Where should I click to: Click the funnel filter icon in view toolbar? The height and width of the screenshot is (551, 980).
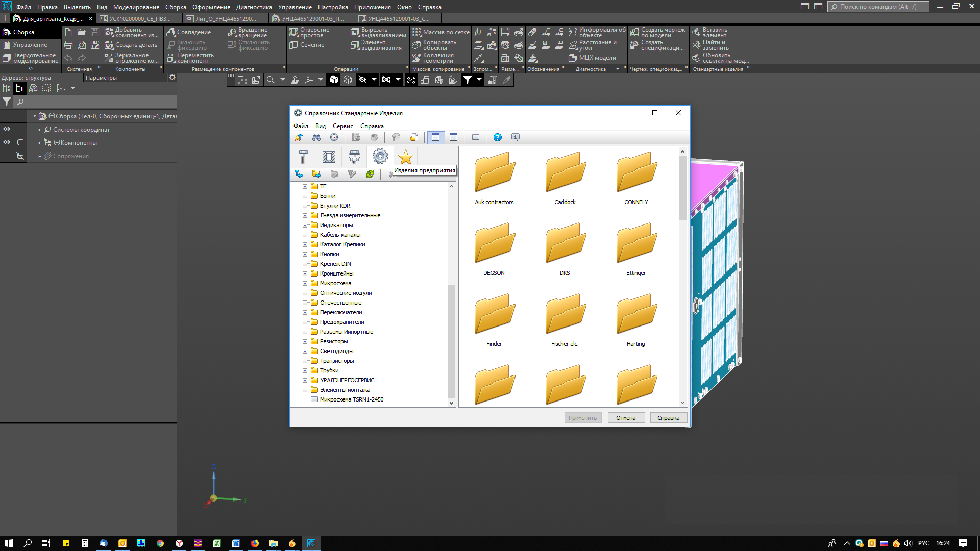(x=467, y=80)
